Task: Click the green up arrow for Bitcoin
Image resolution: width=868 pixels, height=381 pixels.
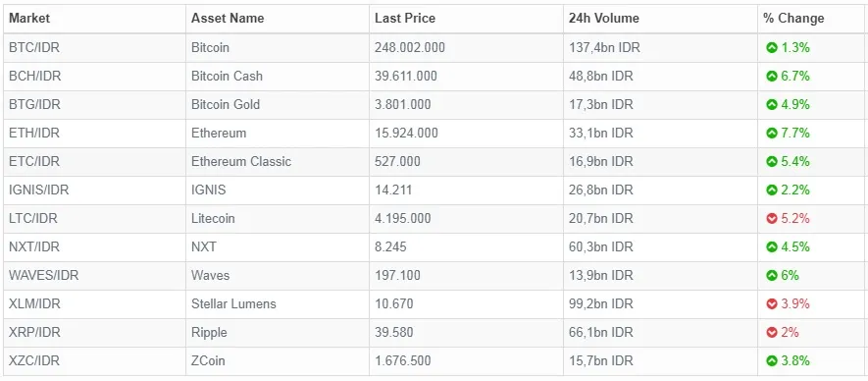Action: coord(772,48)
